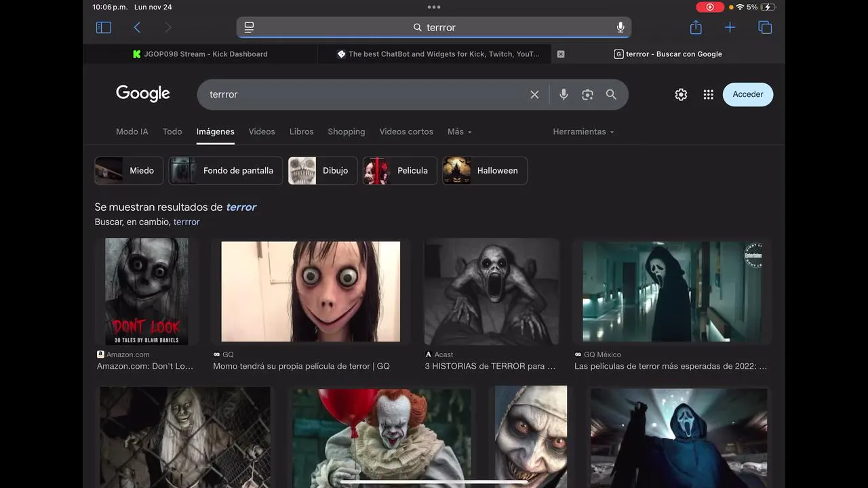868x488 pixels.
Task: Open the Amazon.com Don't Look result title
Action: click(x=145, y=366)
